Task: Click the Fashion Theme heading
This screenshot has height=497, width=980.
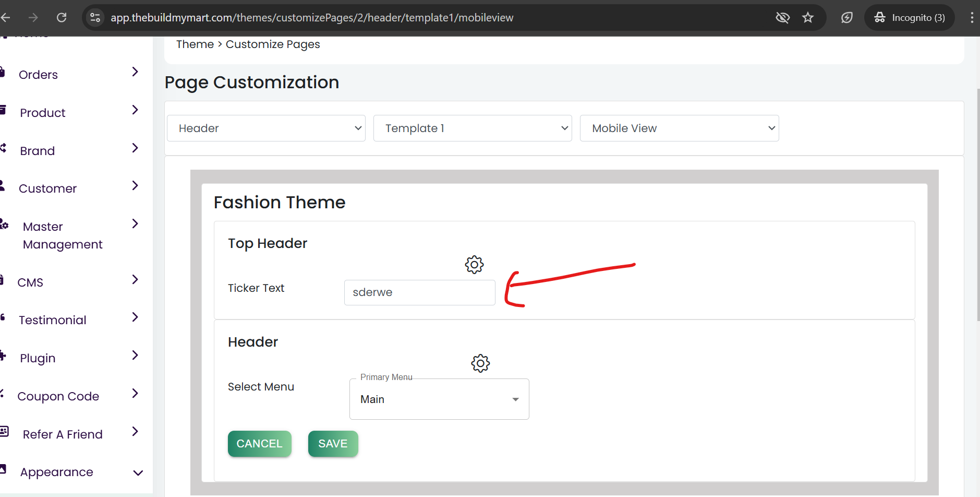Action: pyautogui.click(x=280, y=203)
